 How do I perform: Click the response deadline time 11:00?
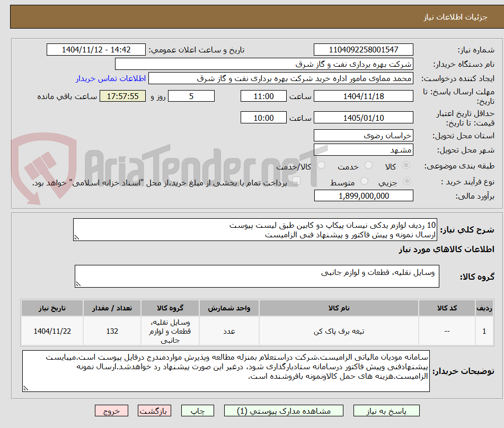point(263,96)
